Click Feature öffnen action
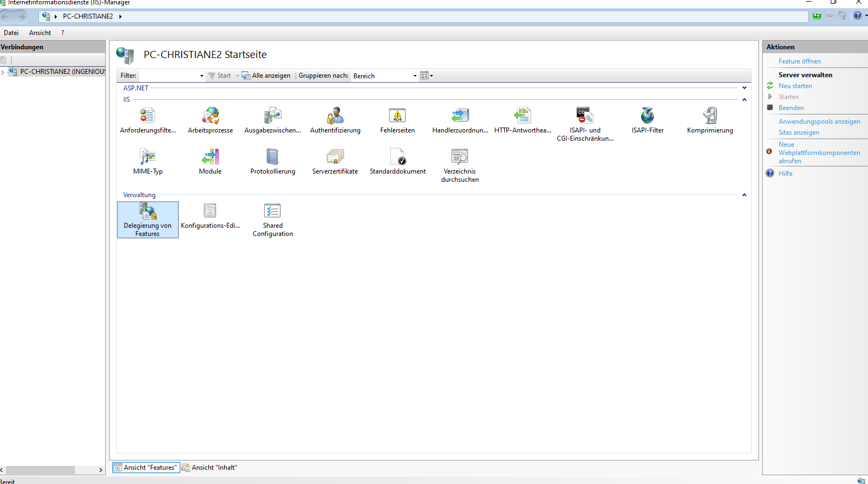The image size is (868, 484). tap(800, 61)
